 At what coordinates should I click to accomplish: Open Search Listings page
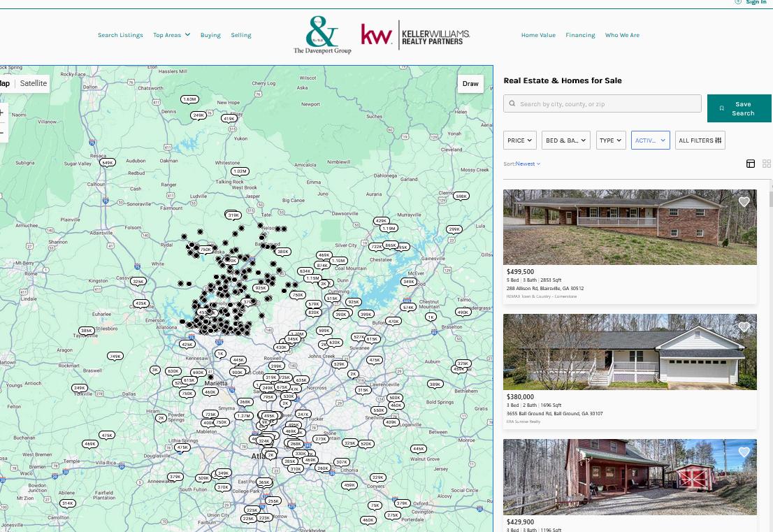[x=120, y=35]
